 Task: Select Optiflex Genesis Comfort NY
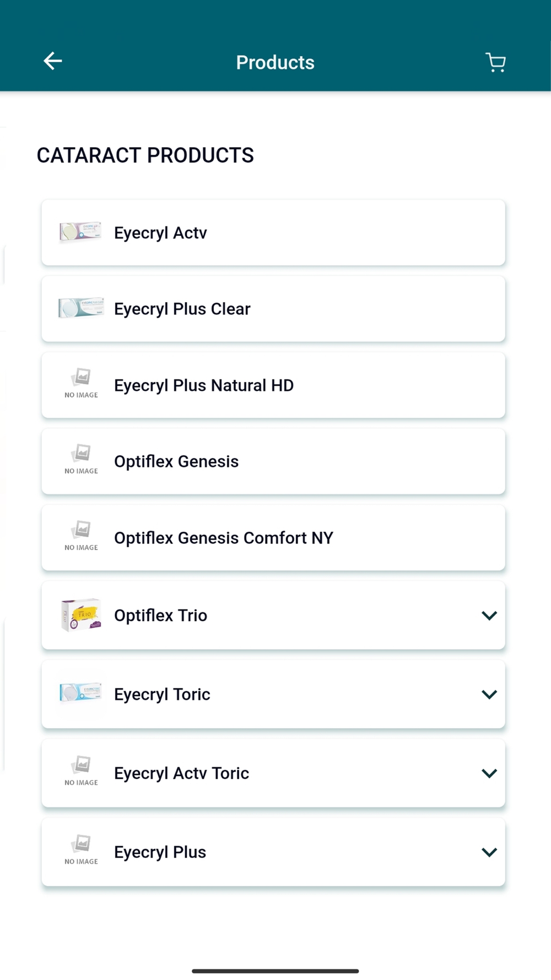click(223, 538)
